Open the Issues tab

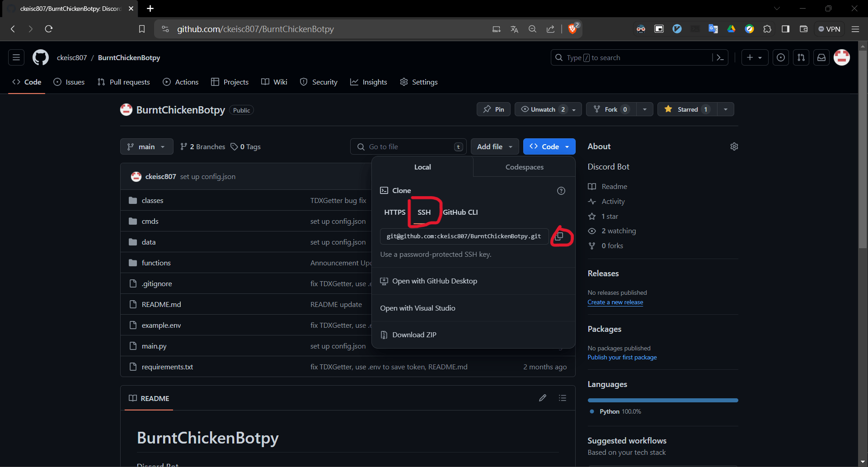click(x=69, y=82)
